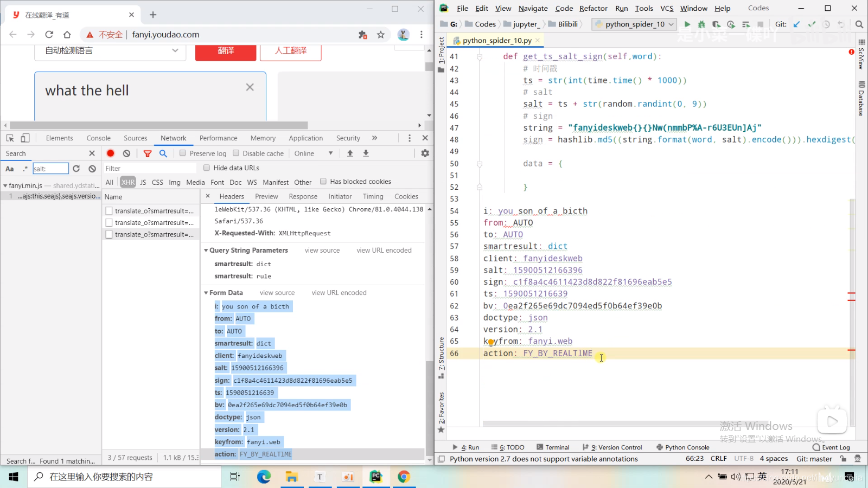Screen dimensions: 868x488
Task: Check Has blocked cookies filter
Action: pyautogui.click(x=323, y=182)
